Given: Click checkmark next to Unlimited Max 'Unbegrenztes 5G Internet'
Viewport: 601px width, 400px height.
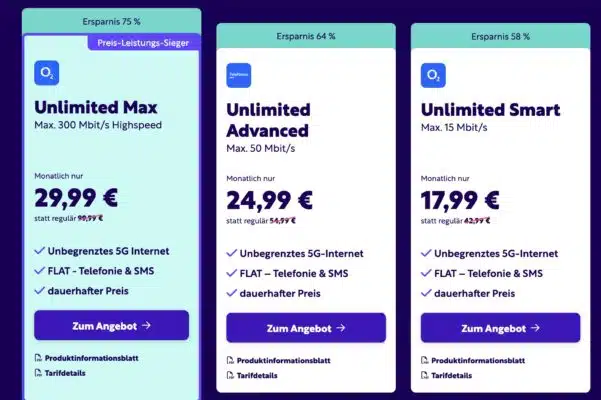Looking at the screenshot, I should [39, 251].
